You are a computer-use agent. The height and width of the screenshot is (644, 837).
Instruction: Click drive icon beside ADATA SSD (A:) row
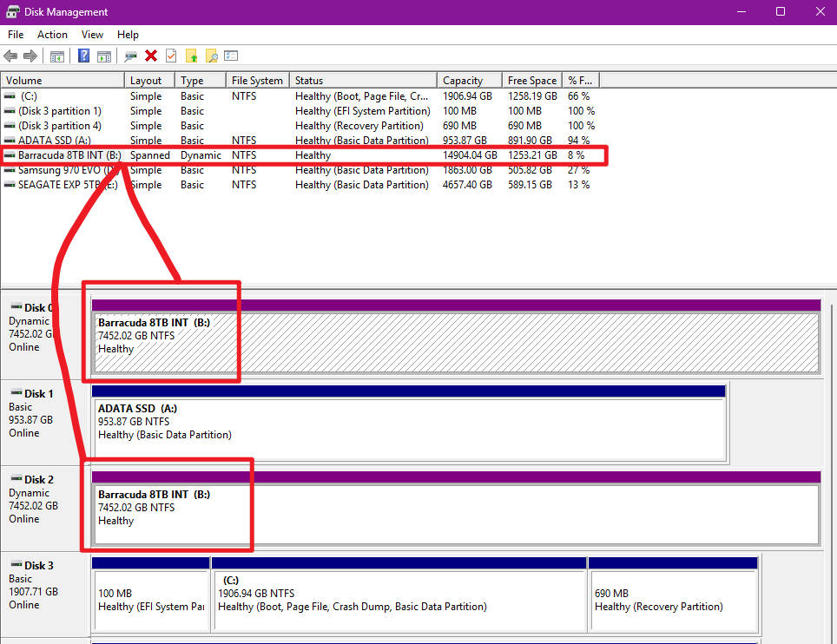tap(10, 141)
